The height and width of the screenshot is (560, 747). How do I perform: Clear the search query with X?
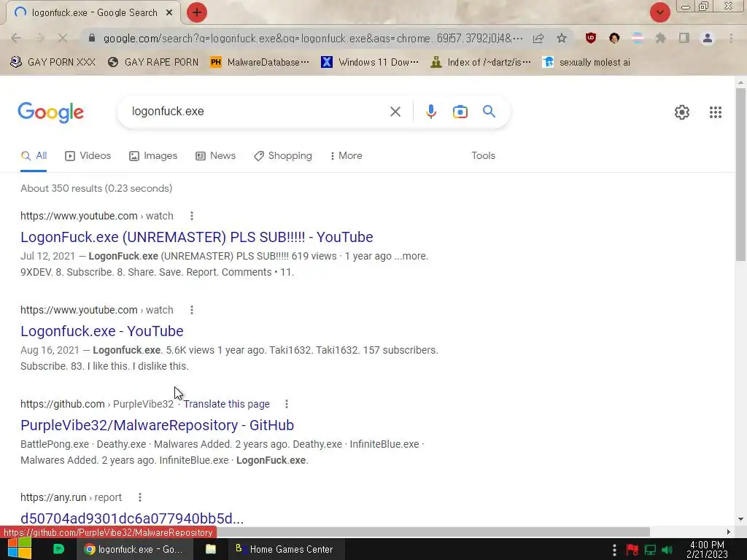(x=395, y=112)
